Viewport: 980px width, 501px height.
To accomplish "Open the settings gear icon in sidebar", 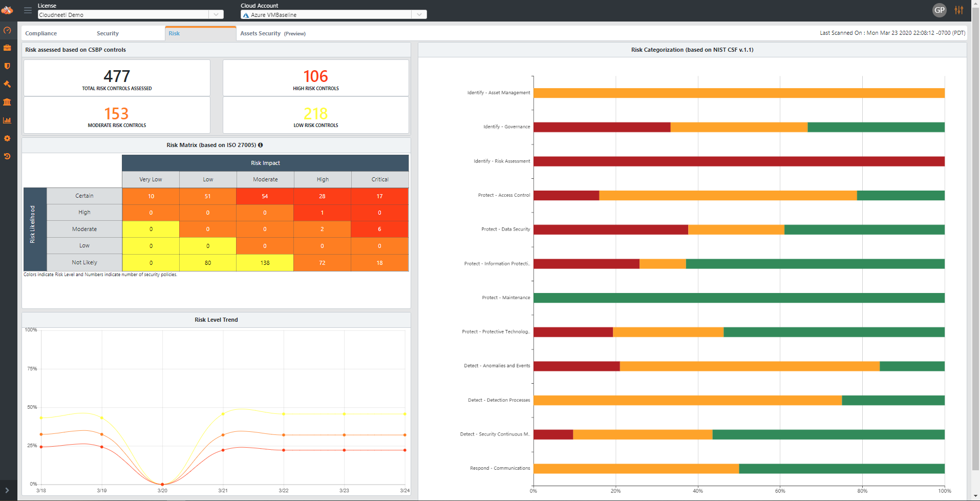I will (7, 138).
